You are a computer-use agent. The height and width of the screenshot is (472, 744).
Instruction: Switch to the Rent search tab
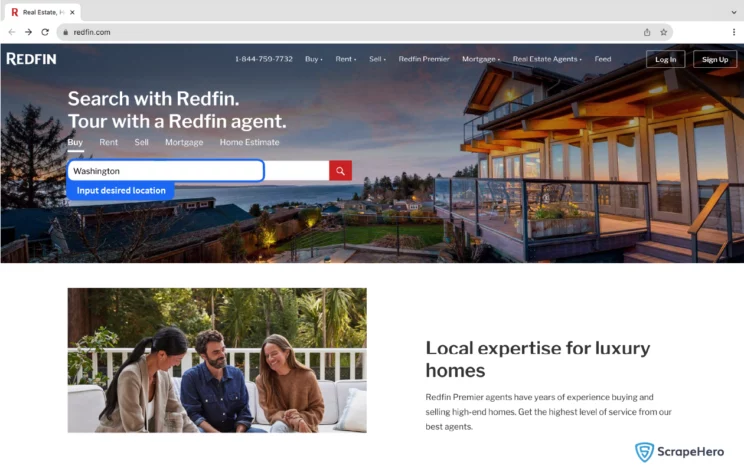tap(109, 142)
